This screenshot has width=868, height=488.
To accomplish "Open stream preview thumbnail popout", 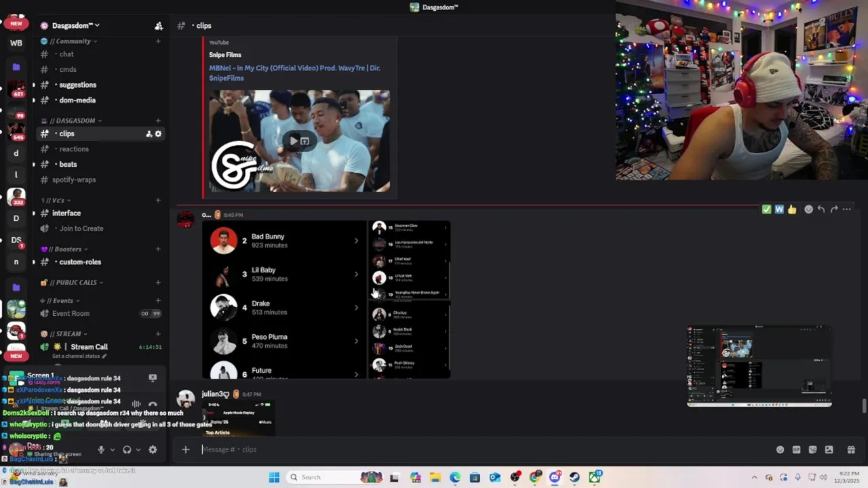I will 759,366.
